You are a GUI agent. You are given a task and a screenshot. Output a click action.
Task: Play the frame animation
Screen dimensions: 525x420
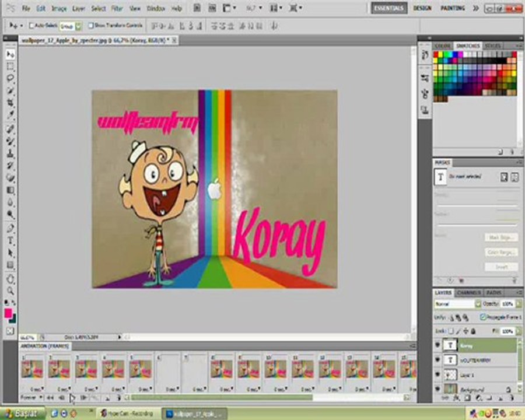point(72,398)
